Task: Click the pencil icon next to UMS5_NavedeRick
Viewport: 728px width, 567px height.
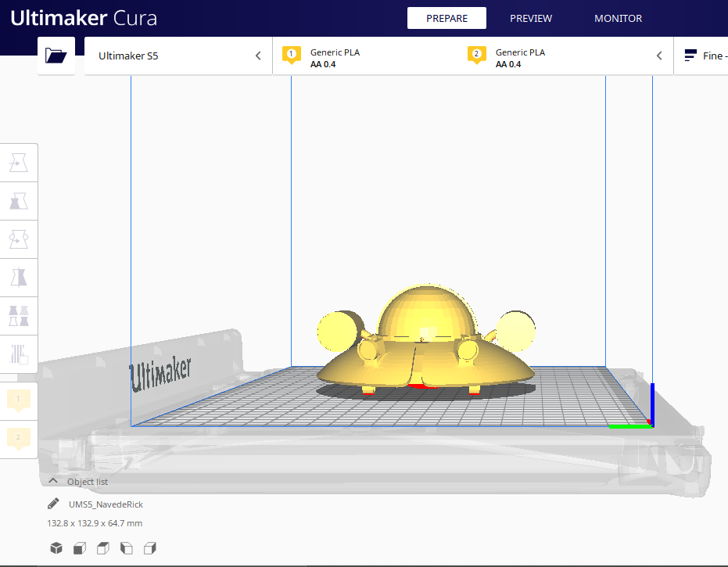Action: pyautogui.click(x=53, y=504)
